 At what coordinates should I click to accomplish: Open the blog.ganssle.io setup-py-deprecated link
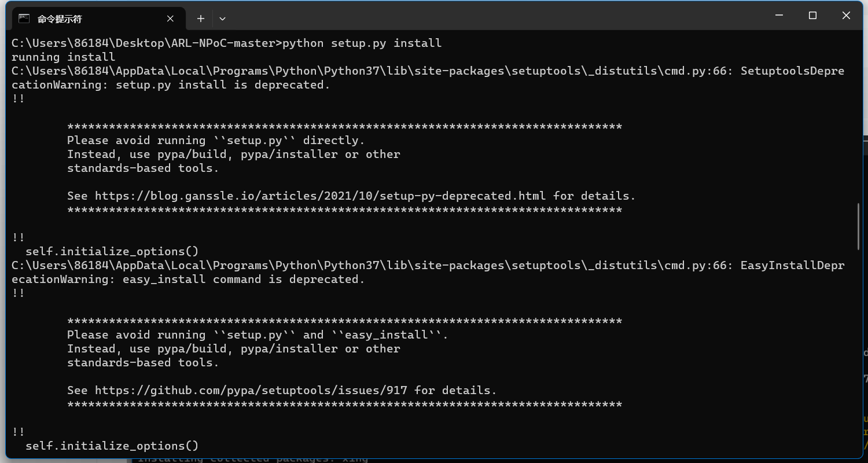tap(320, 196)
